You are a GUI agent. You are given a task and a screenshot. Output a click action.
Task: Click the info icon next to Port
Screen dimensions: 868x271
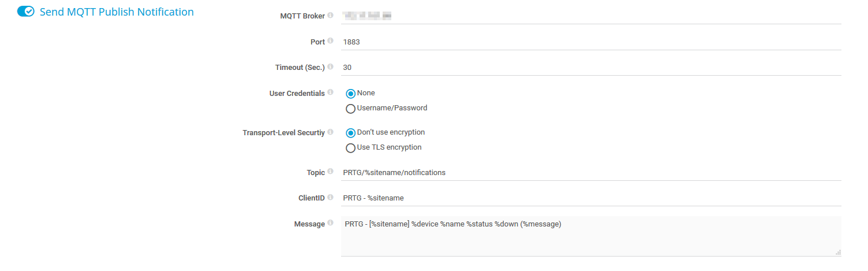[330, 41]
